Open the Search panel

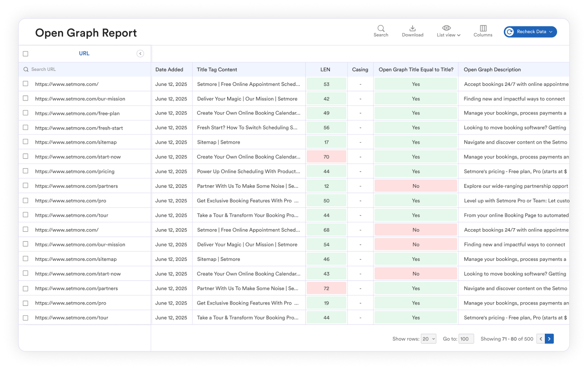pos(380,30)
